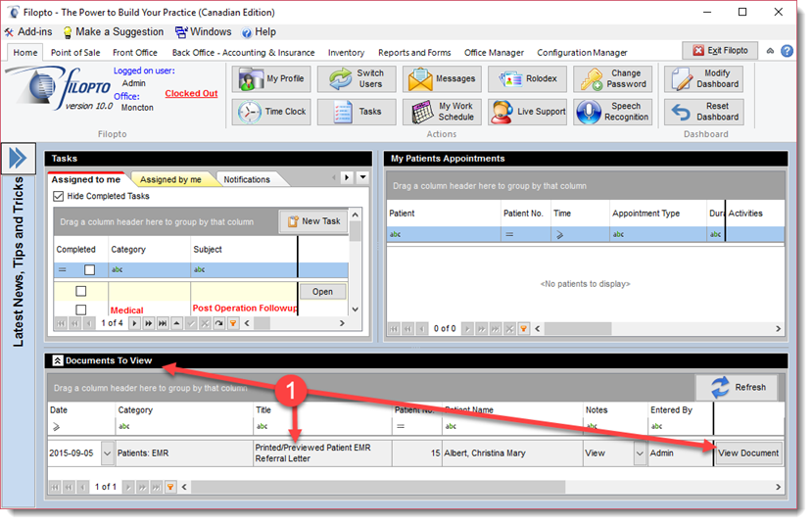
Task: Select Post Operation Followup task subject
Action: 245,309
